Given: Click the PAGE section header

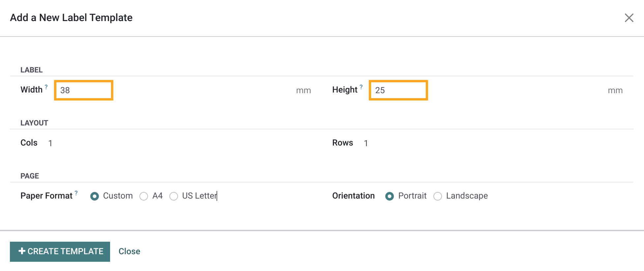Looking at the screenshot, I should (x=29, y=176).
